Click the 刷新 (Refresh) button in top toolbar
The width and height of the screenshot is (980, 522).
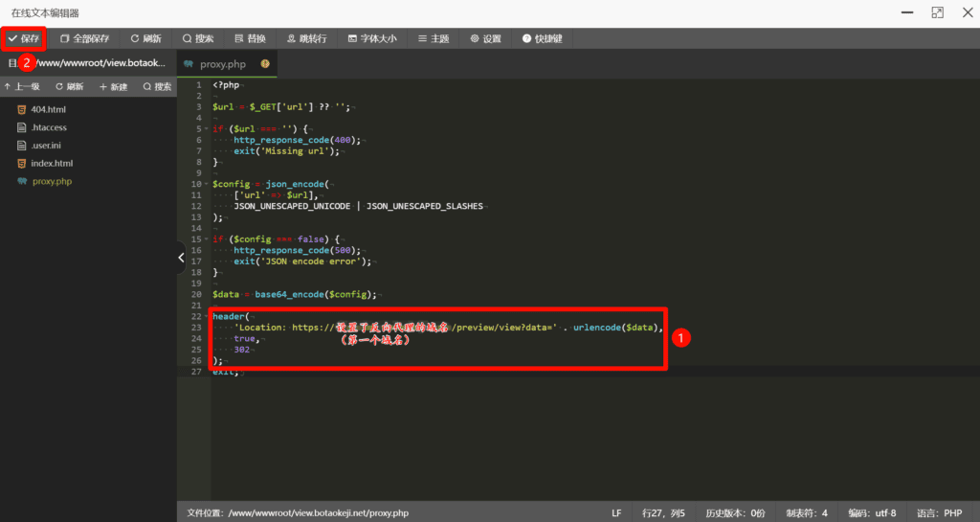(x=146, y=38)
